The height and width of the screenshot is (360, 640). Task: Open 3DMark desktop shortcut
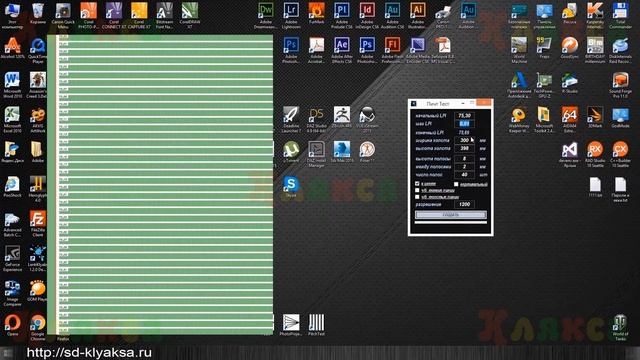tap(595, 118)
